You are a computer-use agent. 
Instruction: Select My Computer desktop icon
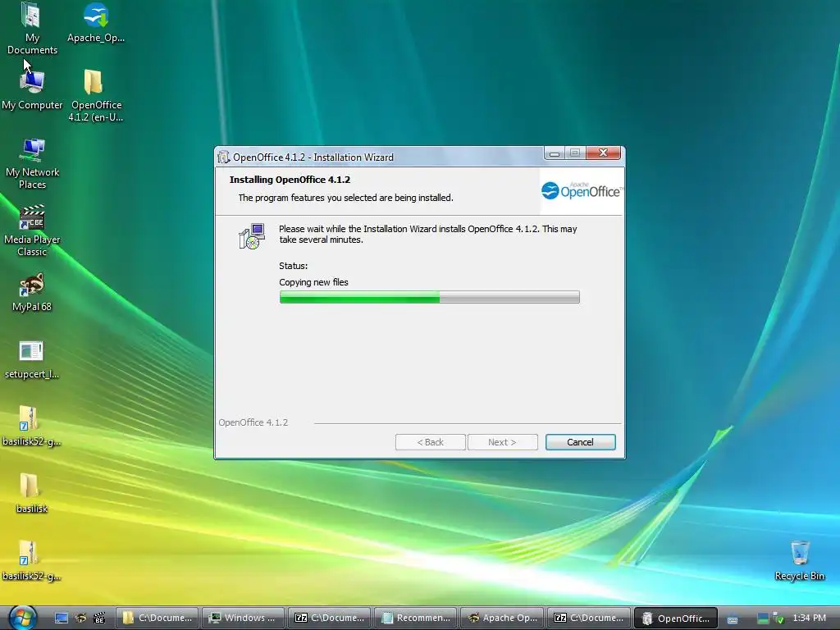pyautogui.click(x=32, y=90)
